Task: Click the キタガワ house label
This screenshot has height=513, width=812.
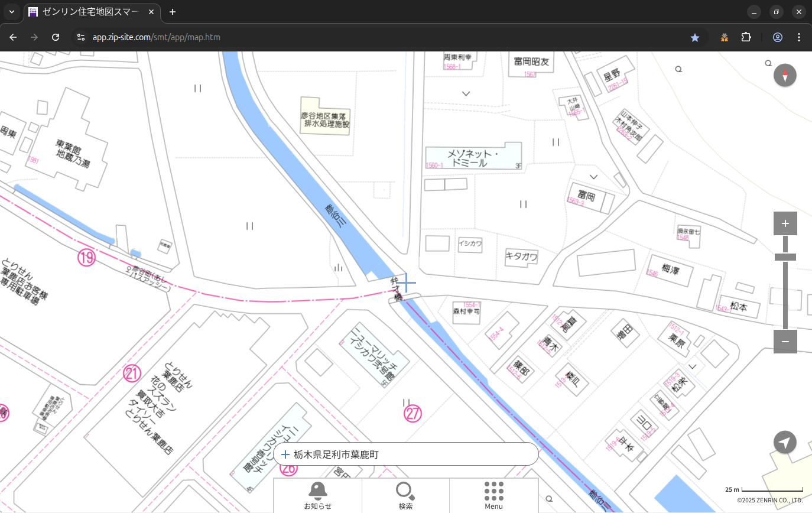Action: (x=522, y=256)
